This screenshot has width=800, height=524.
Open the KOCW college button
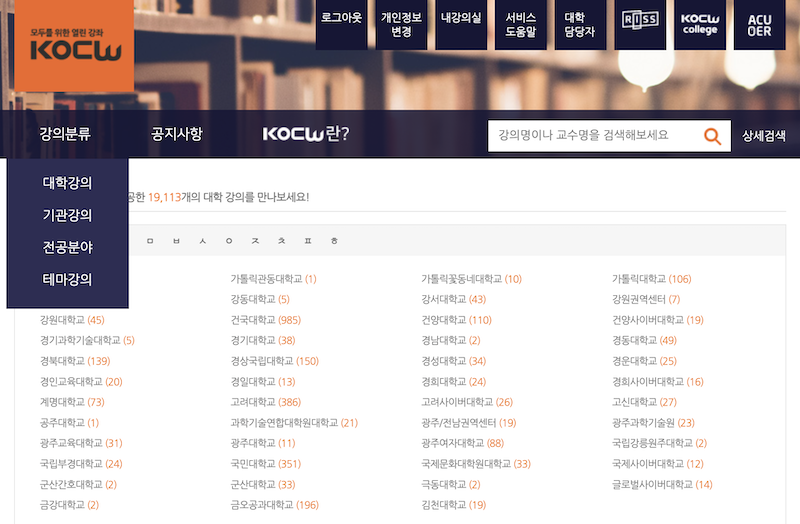pyautogui.click(x=699, y=24)
